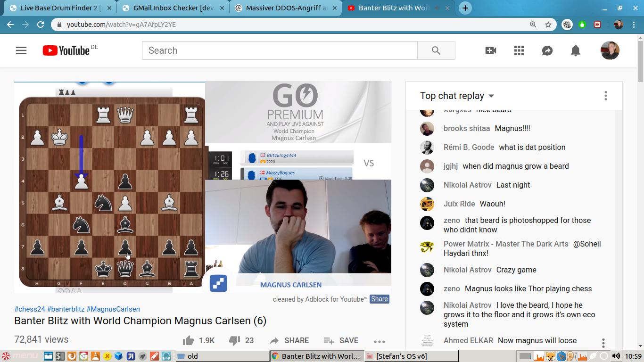Open the YouTube apps grid

[x=519, y=50]
